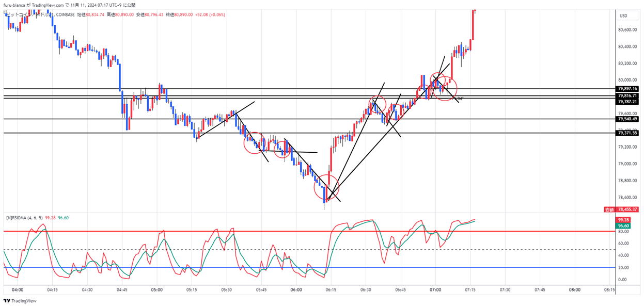
Task: Click the 79,897.16 price label
Action: 627,89
